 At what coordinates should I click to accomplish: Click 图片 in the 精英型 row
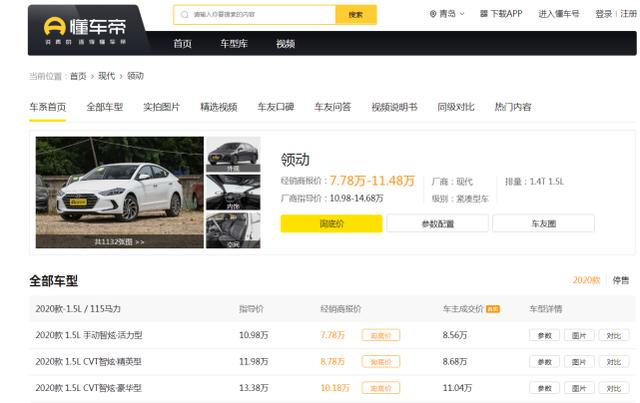click(x=579, y=362)
